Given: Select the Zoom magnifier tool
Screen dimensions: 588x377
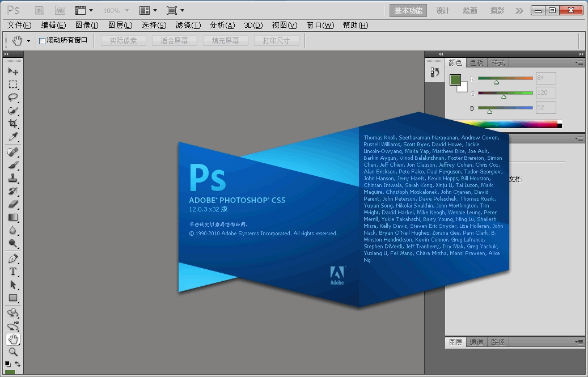Looking at the screenshot, I should pyautogui.click(x=13, y=352).
